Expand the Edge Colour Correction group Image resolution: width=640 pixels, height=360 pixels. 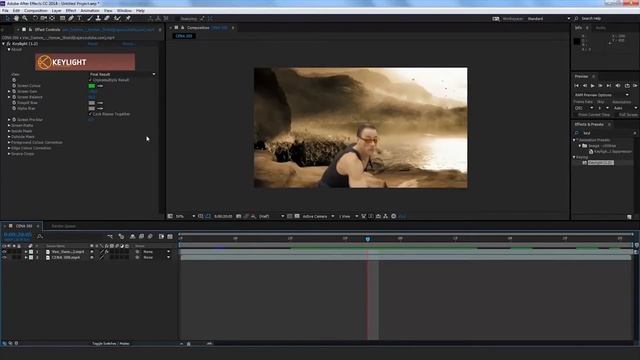9,148
